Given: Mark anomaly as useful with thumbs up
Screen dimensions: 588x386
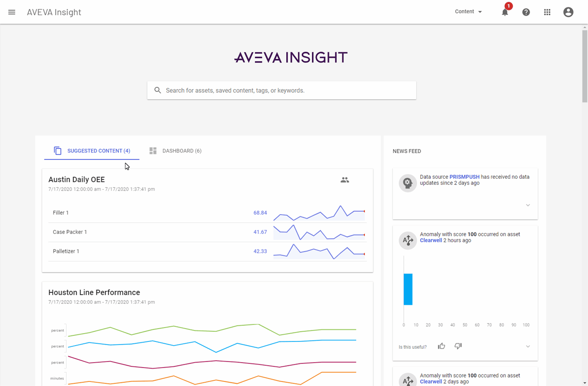Looking at the screenshot, I should [441, 346].
